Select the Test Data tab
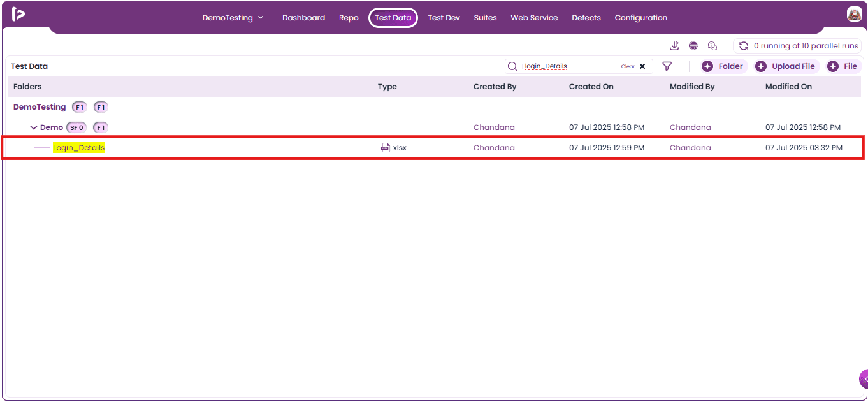Screen dimensions: 868x402 point(393,18)
